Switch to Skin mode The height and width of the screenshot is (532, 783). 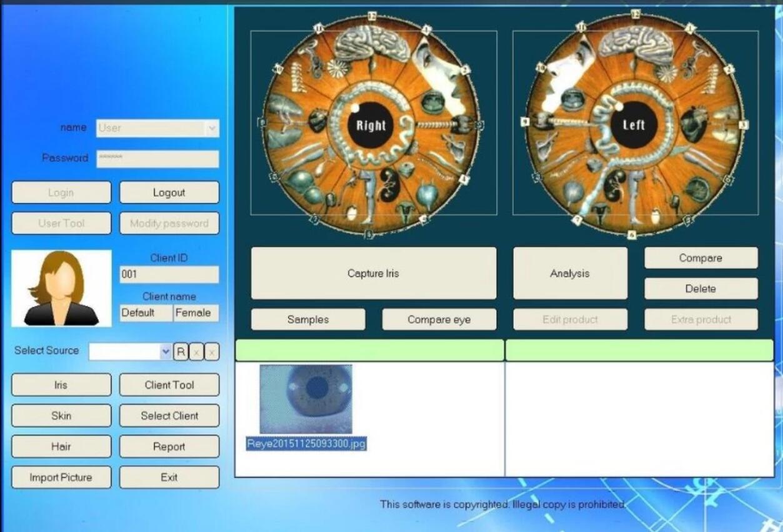point(61,416)
